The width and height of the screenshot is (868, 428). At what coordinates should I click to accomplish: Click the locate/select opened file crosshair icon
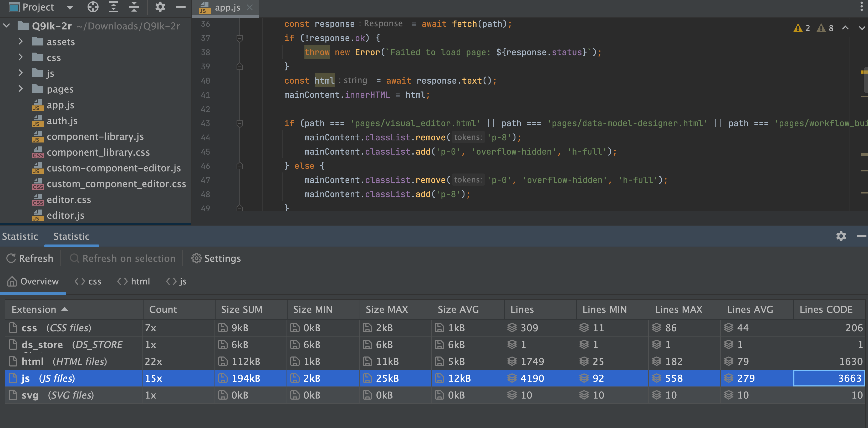[x=93, y=7]
